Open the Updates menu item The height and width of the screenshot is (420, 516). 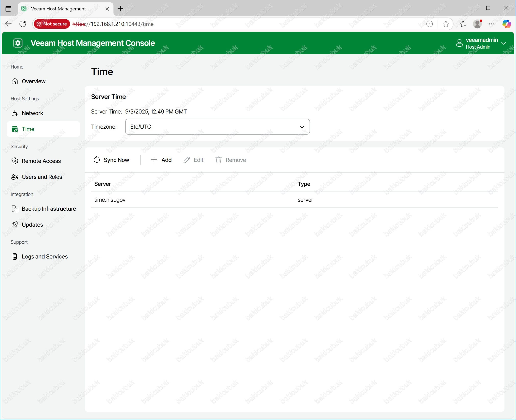tap(43, 225)
